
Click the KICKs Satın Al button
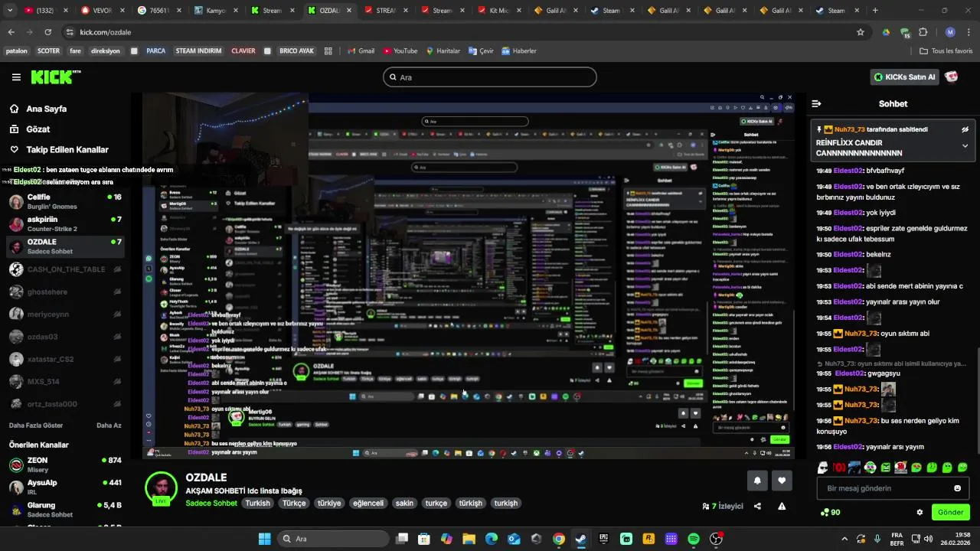[x=905, y=77]
